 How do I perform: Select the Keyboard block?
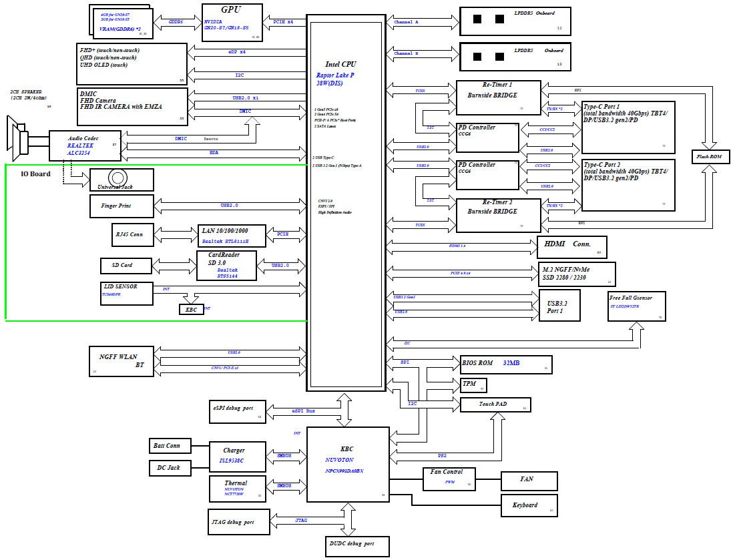(529, 505)
